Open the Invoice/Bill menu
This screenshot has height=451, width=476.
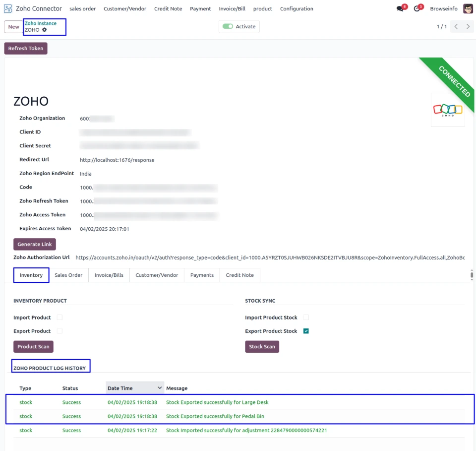[x=232, y=9]
